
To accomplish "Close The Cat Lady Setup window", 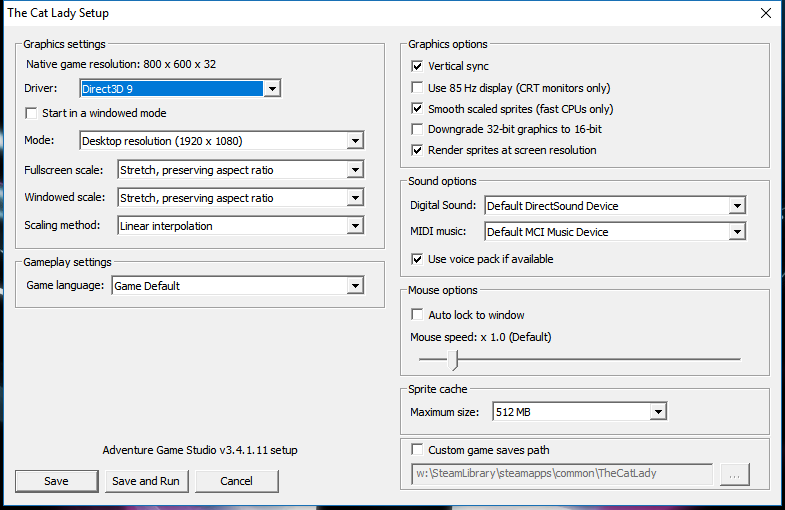I will 765,13.
